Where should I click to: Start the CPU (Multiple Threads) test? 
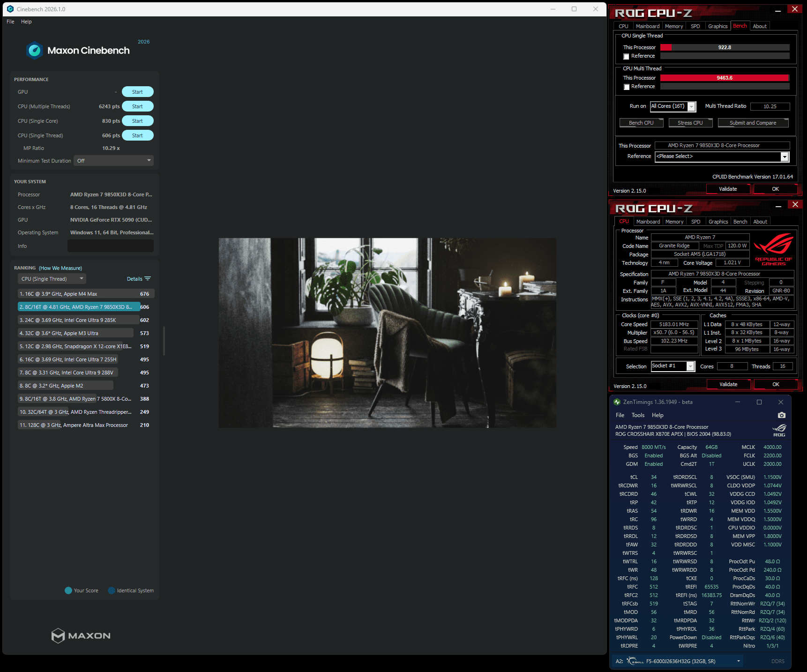137,106
